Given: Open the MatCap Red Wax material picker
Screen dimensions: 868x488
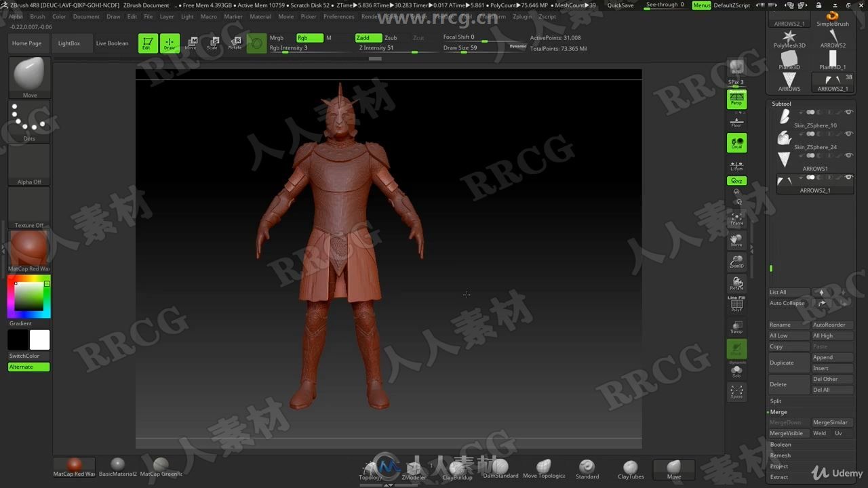Looking at the screenshot, I should click(x=29, y=251).
